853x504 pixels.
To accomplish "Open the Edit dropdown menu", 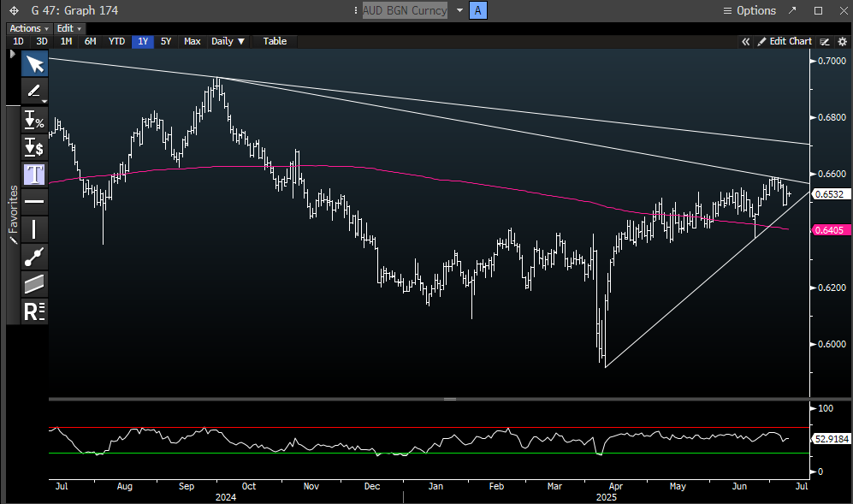I will (x=68, y=28).
